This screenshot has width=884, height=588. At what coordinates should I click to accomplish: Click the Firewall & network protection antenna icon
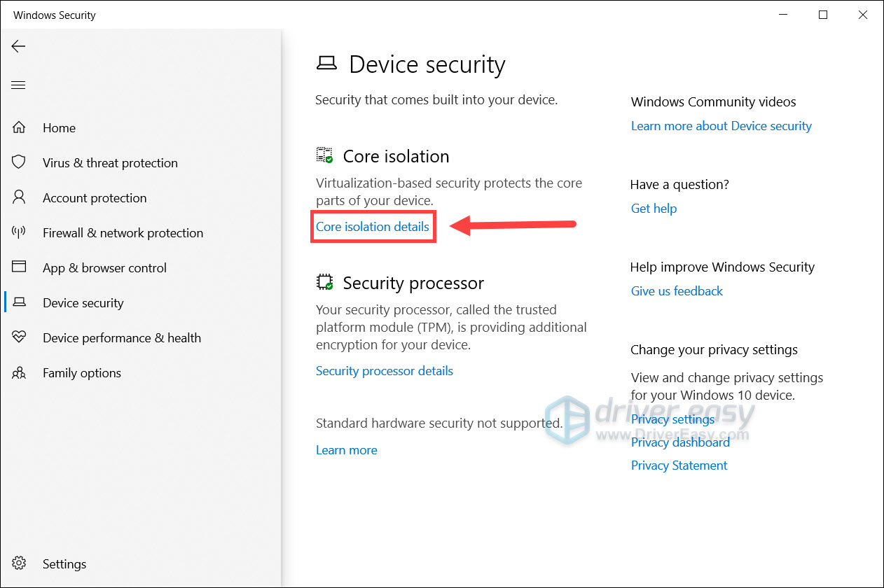point(19,232)
